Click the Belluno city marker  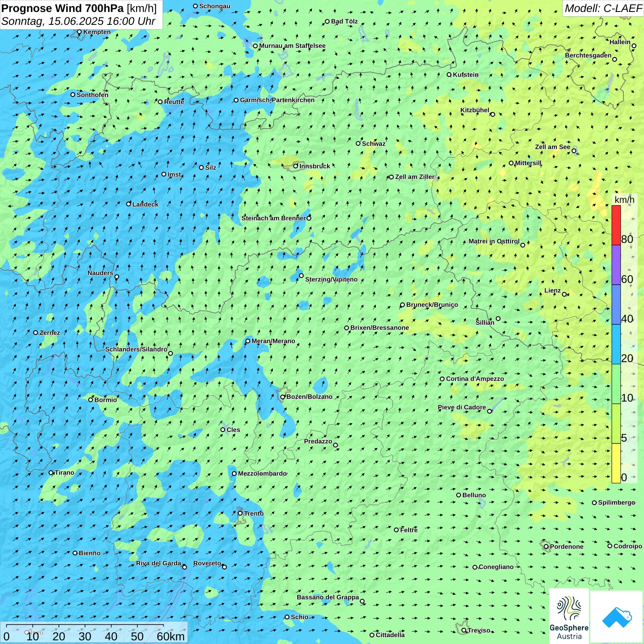459,495
